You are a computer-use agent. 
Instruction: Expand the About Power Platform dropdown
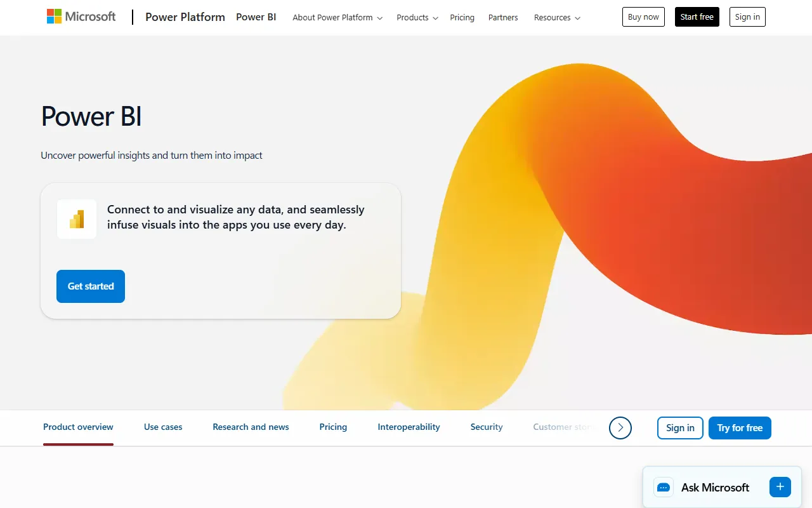(337, 18)
